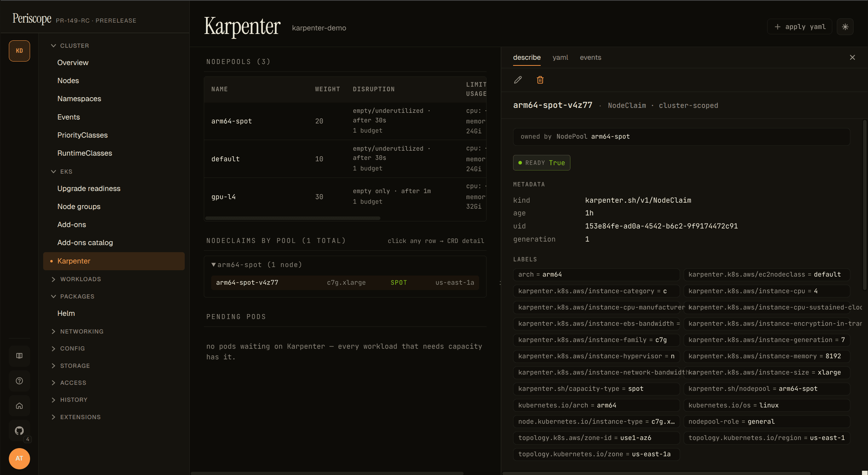The image size is (868, 475).
Task: Expand the NETWORKING section
Action: (77, 331)
